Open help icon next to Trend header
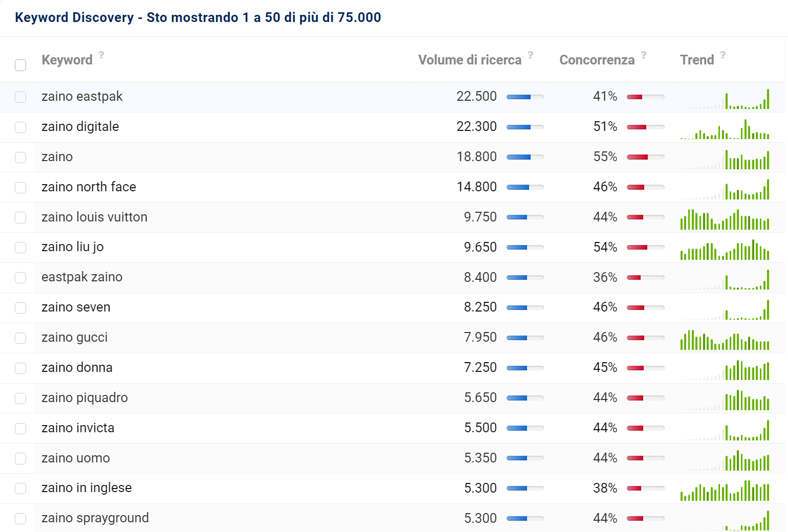Screen dimensions: 788x532 pos(723,55)
